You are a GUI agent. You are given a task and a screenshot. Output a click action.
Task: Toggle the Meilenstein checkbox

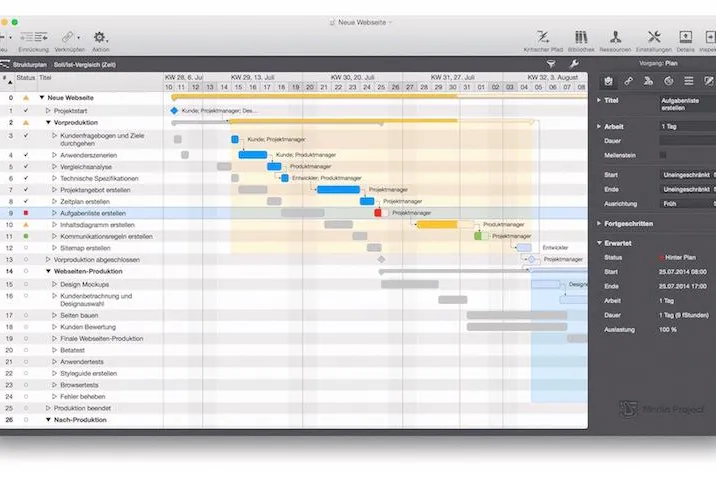663,155
